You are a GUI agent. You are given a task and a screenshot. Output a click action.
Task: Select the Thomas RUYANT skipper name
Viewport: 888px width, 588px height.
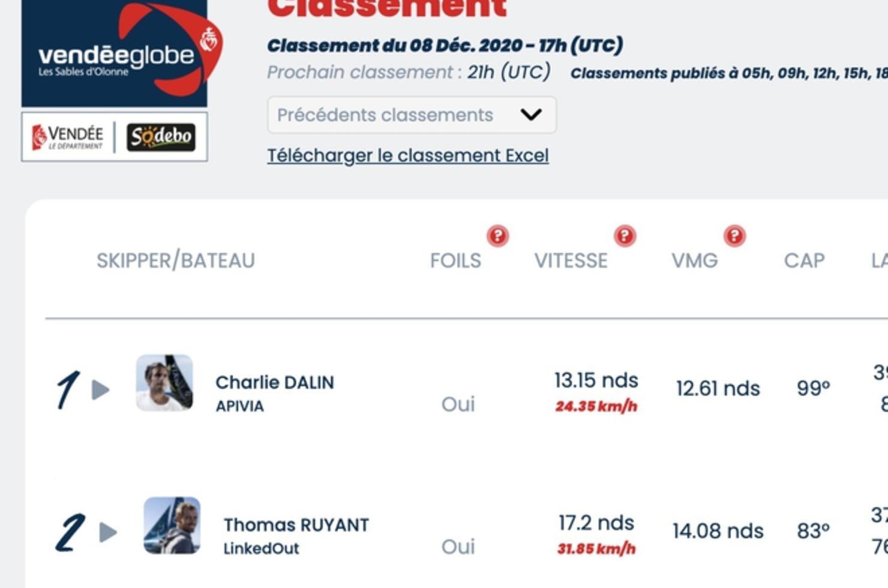[296, 525]
